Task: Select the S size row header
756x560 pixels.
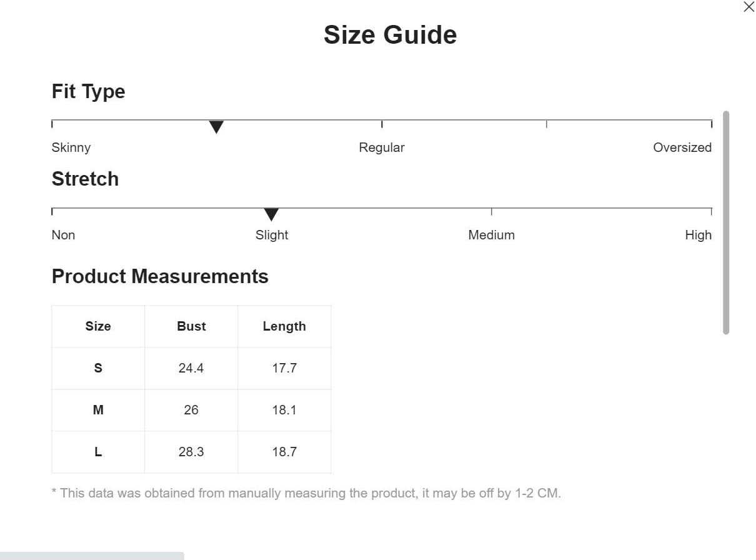Action: pos(98,368)
